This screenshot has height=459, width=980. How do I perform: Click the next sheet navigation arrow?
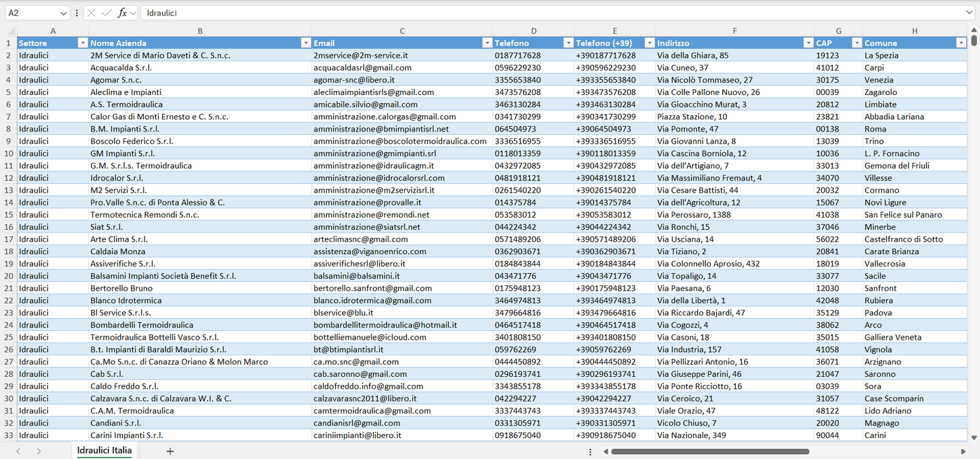[x=39, y=451]
